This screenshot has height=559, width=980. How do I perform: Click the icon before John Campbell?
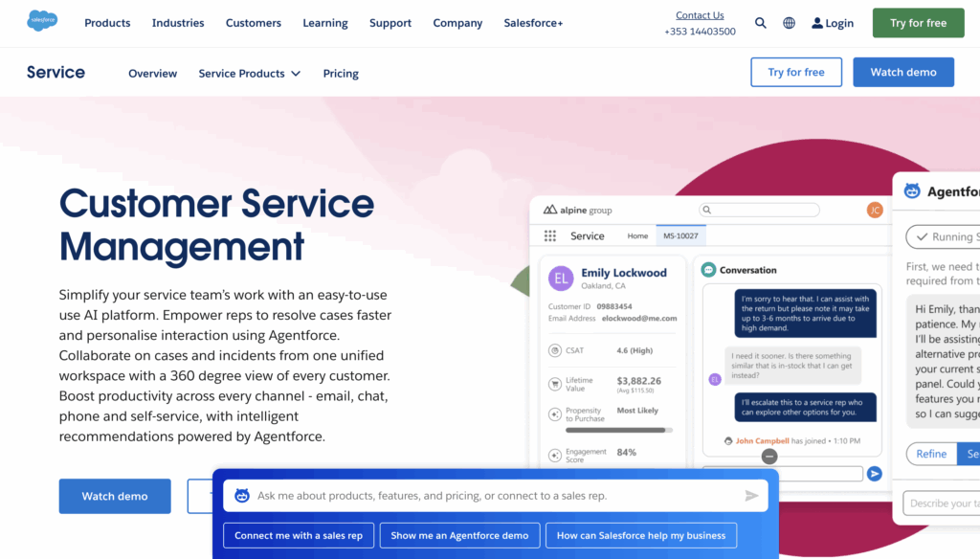(728, 441)
